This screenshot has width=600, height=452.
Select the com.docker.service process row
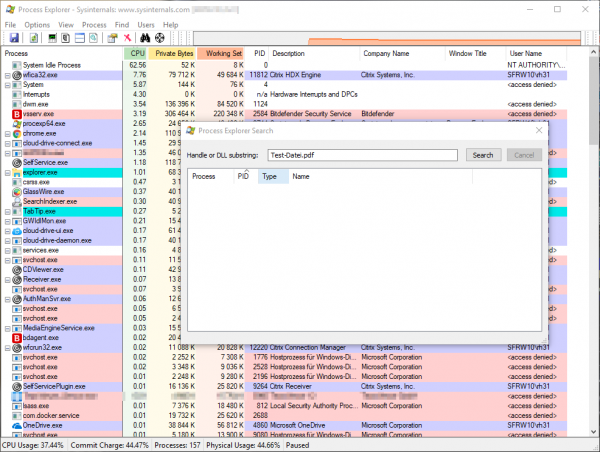tap(284, 416)
